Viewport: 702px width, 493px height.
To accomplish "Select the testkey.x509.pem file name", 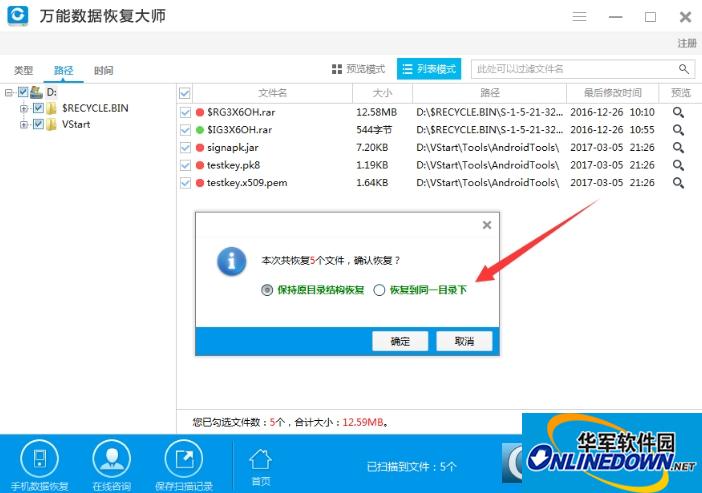I will (x=247, y=183).
